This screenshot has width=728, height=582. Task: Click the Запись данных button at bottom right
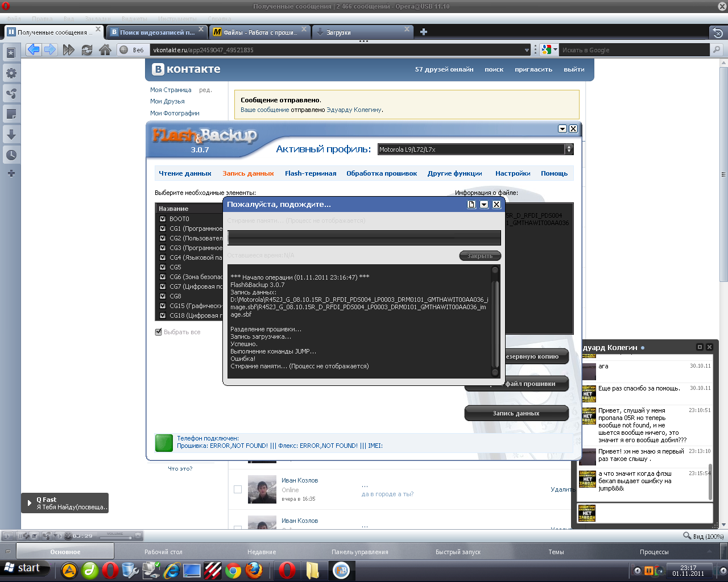[x=516, y=413]
